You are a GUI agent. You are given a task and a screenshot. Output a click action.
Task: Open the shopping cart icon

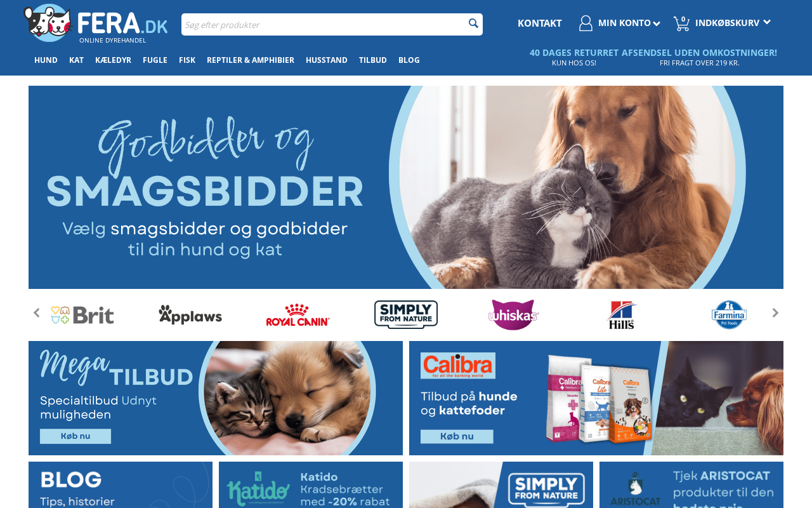click(681, 23)
